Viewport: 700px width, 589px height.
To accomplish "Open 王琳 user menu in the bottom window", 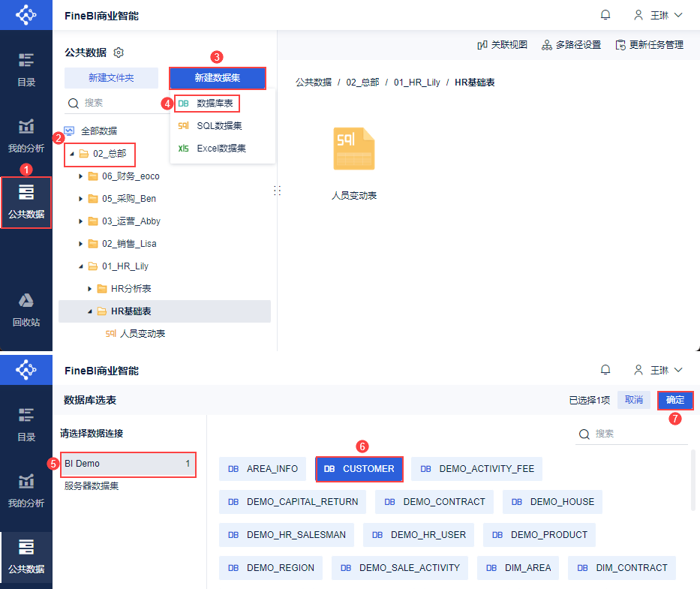I will tap(658, 370).
